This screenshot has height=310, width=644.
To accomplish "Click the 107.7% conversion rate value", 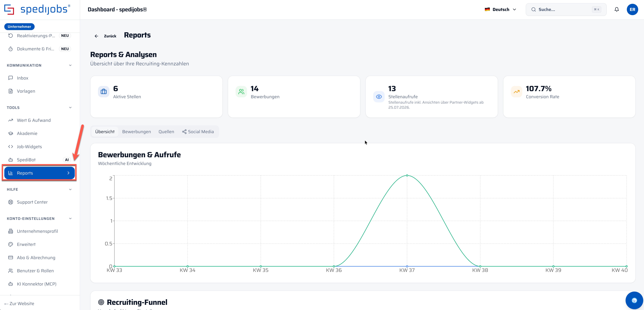I will [539, 89].
